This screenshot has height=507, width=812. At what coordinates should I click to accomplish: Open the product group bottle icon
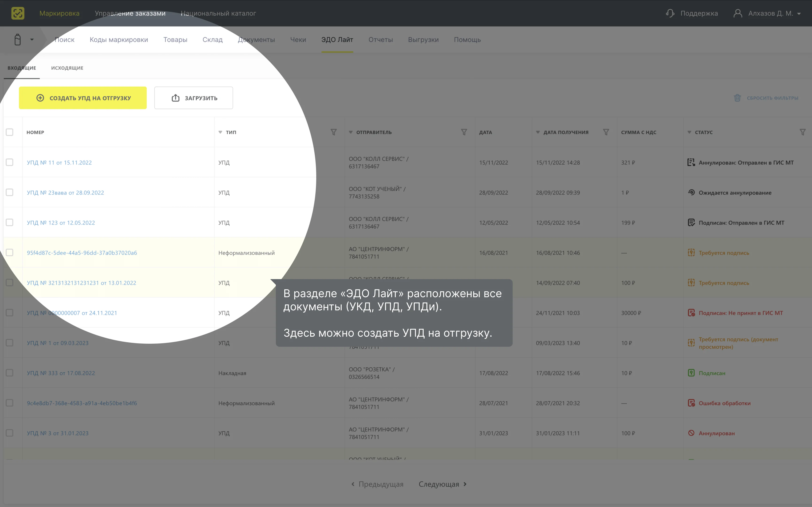pyautogui.click(x=18, y=39)
